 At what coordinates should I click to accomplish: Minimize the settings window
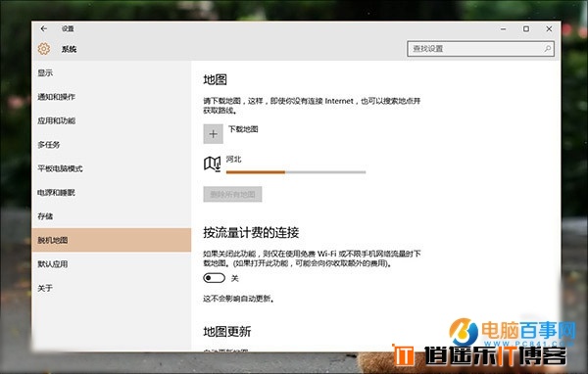pyautogui.click(x=504, y=28)
